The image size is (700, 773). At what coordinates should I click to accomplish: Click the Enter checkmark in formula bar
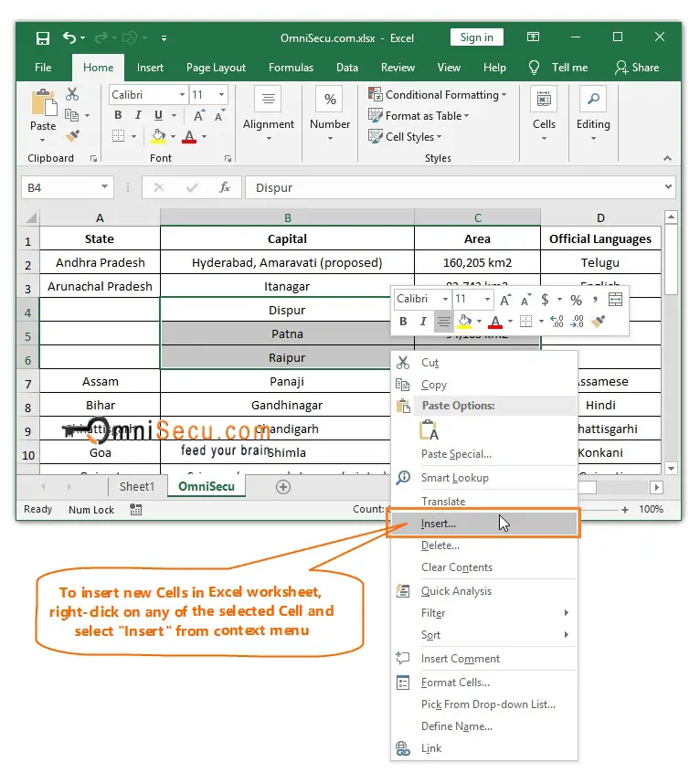pyautogui.click(x=192, y=187)
